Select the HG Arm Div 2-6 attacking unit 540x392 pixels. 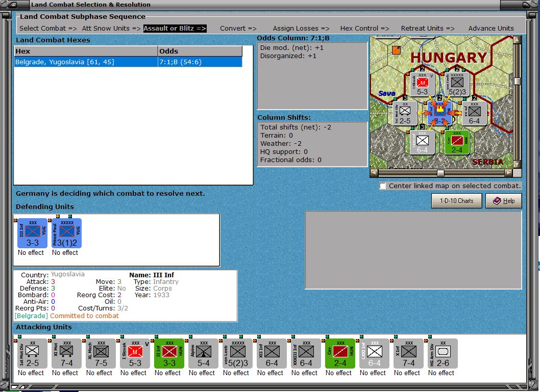pyautogui.click(x=443, y=353)
